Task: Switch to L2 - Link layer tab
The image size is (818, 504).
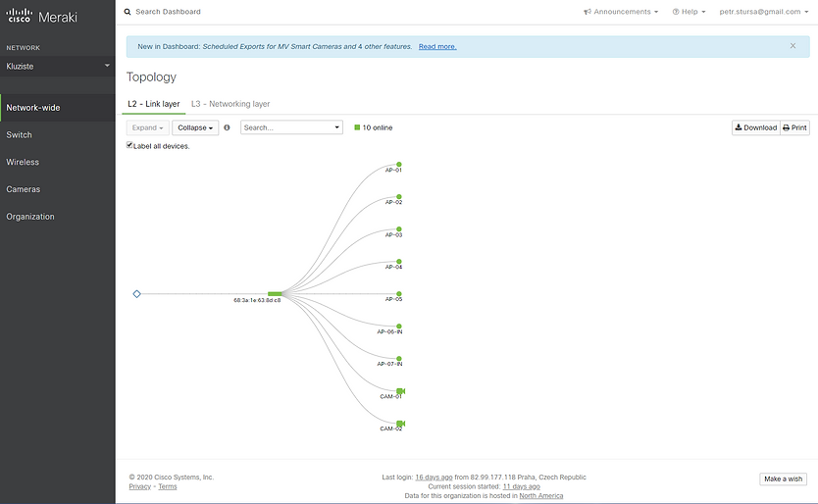Action: [153, 104]
